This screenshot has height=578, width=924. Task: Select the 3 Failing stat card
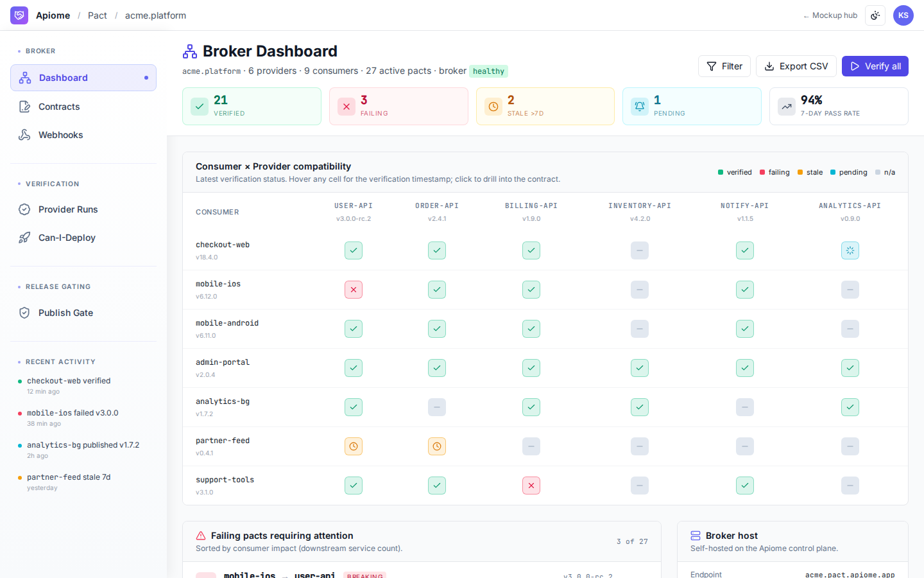398,106
